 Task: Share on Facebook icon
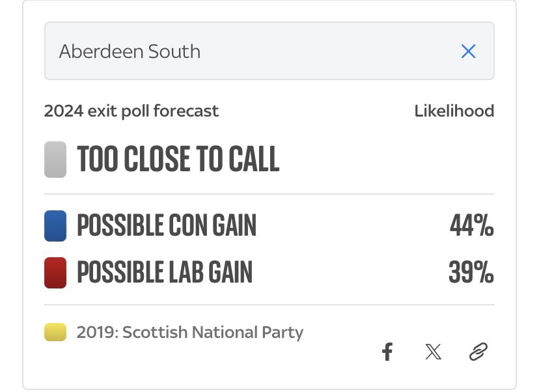[387, 352]
